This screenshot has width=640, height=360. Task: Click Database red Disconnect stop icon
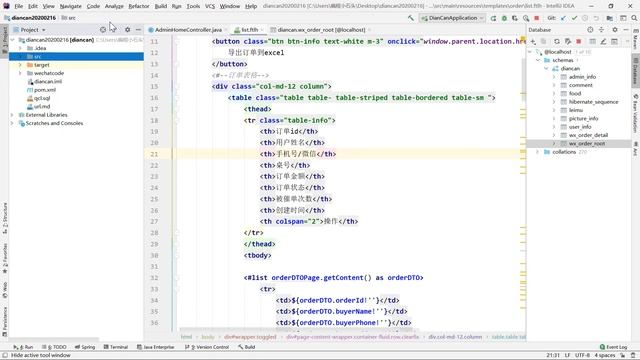pyautogui.click(x=579, y=41)
